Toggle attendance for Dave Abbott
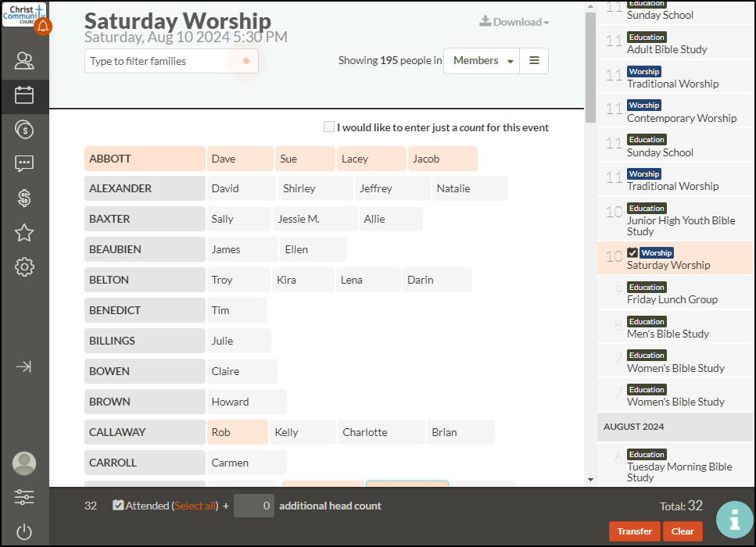 240,159
